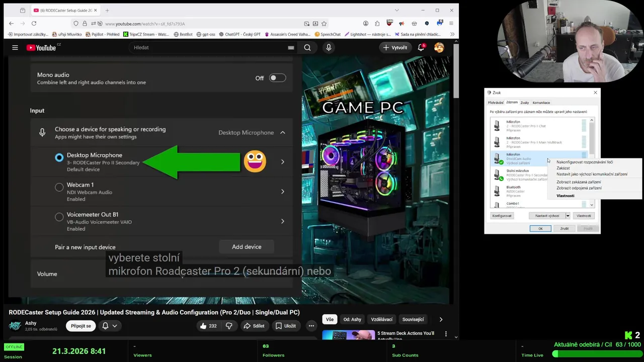
Task: Dislike the video with thumbs down
Action: [229, 326]
